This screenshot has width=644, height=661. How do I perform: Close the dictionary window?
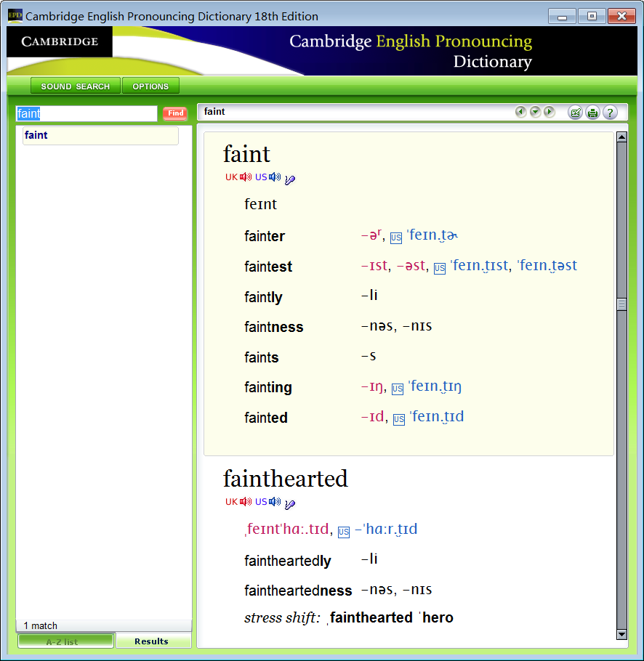point(622,17)
